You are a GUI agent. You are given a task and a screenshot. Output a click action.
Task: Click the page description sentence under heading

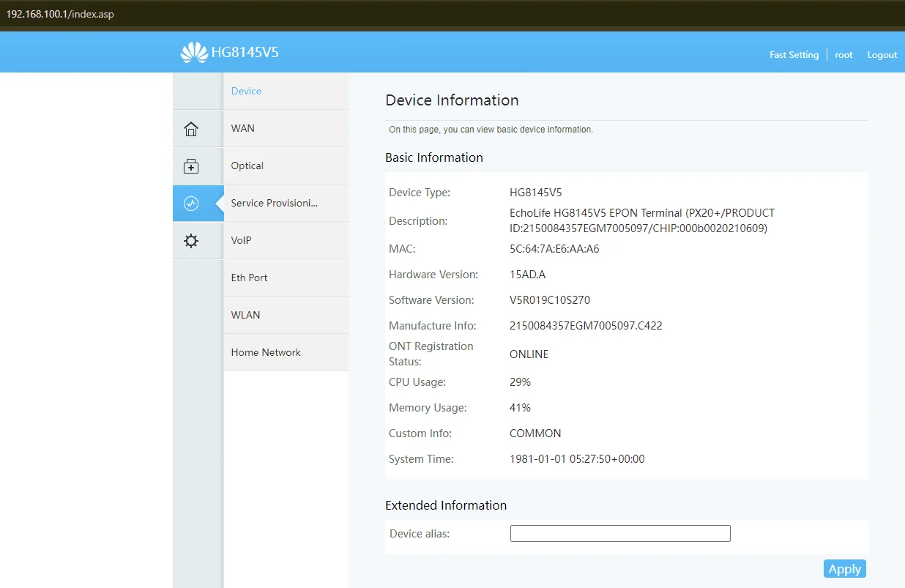click(491, 130)
